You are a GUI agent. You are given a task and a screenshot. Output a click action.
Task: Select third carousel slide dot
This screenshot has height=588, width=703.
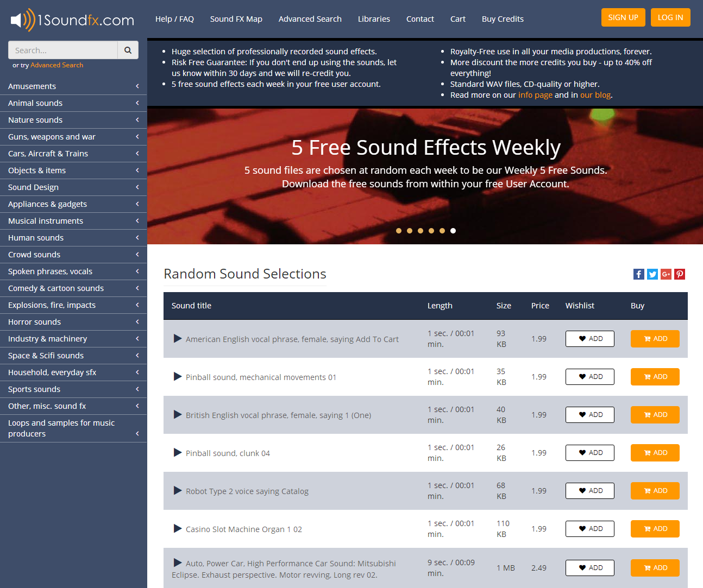point(420,231)
